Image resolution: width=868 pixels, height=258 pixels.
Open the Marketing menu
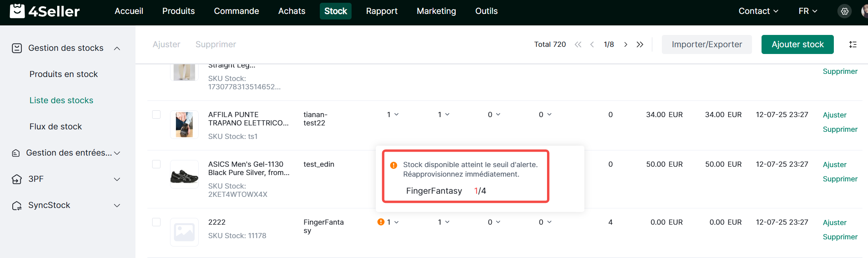tap(436, 11)
